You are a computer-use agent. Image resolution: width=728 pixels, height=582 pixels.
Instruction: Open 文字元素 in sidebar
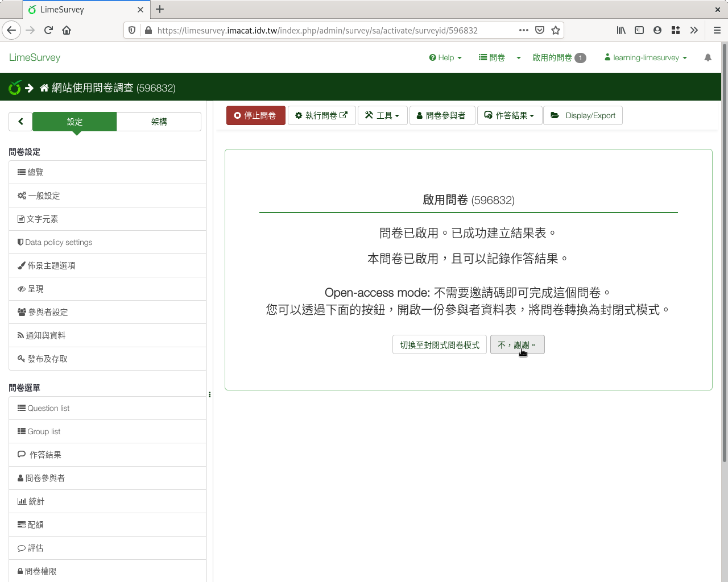tap(107, 219)
